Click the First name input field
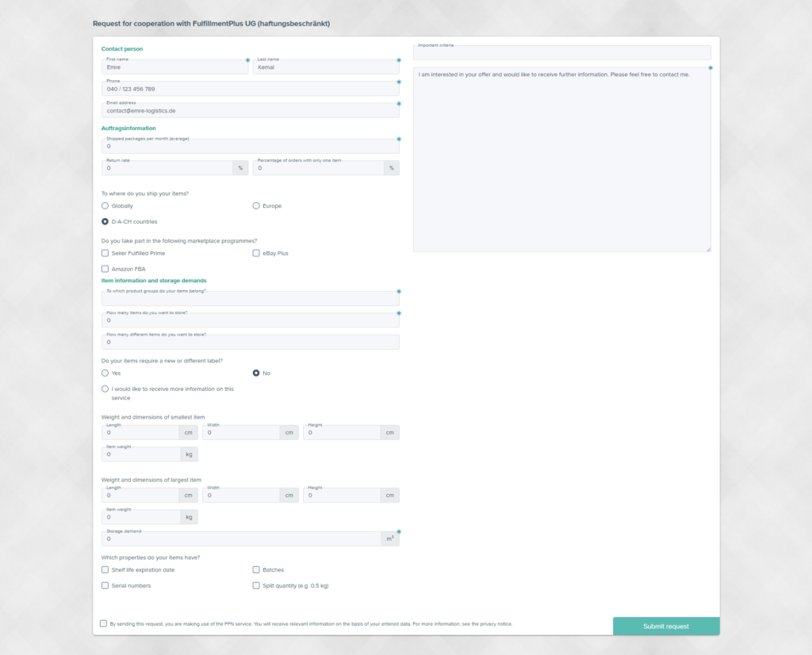812x655 pixels. point(174,67)
